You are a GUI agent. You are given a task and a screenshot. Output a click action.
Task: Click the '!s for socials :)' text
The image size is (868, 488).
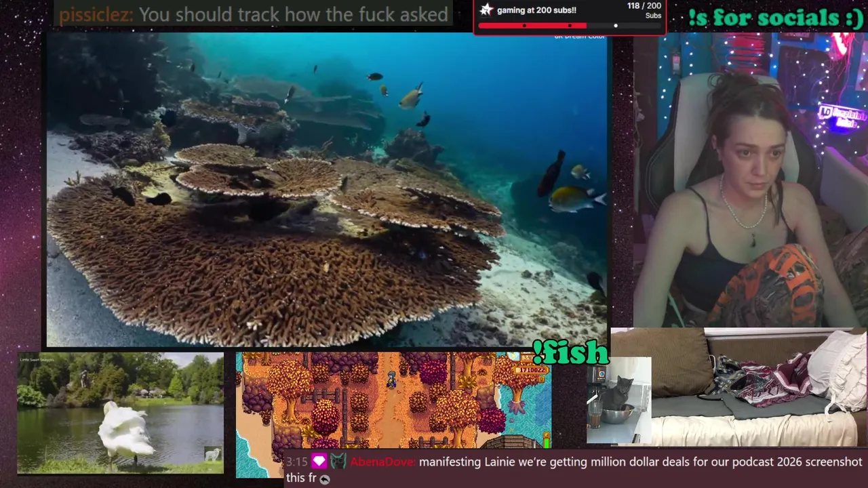(x=775, y=18)
